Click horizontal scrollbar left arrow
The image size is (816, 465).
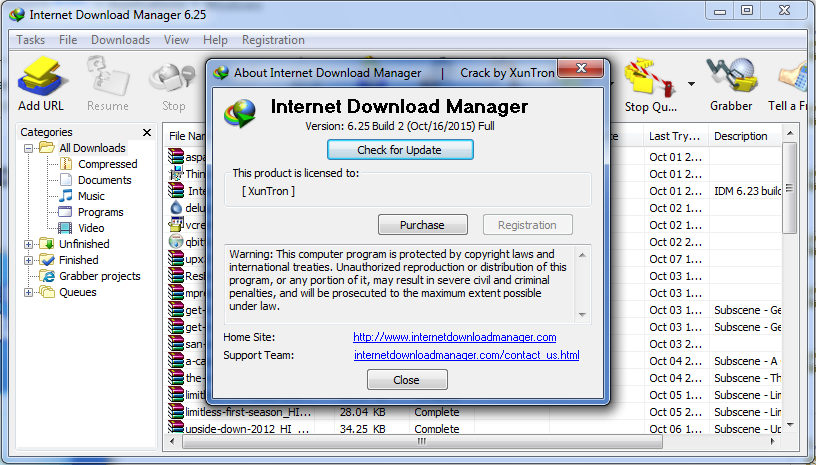point(172,442)
